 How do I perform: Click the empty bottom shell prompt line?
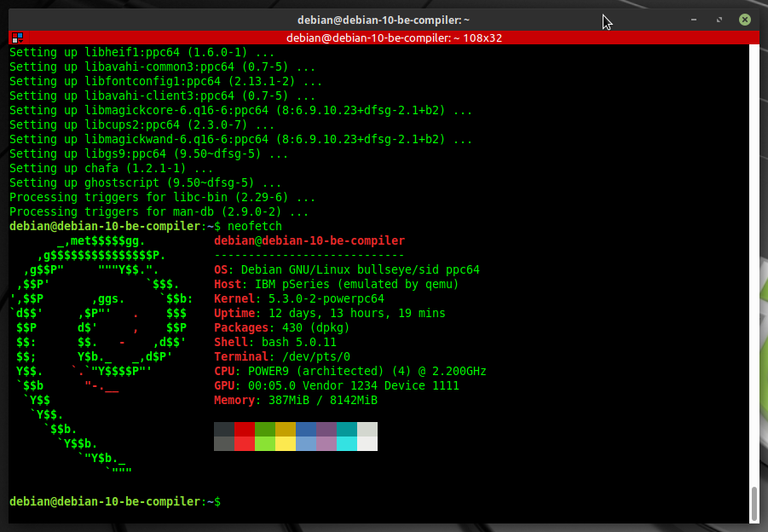[x=115, y=501]
